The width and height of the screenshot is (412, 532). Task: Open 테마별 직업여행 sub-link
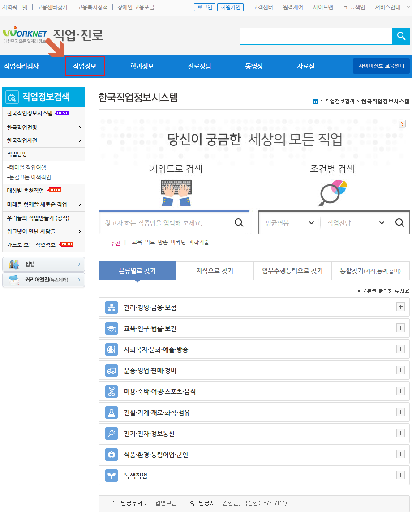click(x=26, y=167)
